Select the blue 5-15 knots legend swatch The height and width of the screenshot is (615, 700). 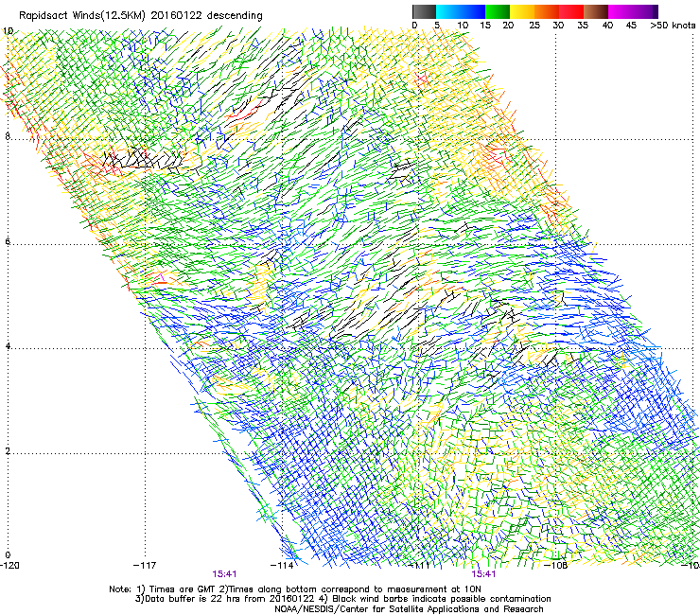pos(461,11)
